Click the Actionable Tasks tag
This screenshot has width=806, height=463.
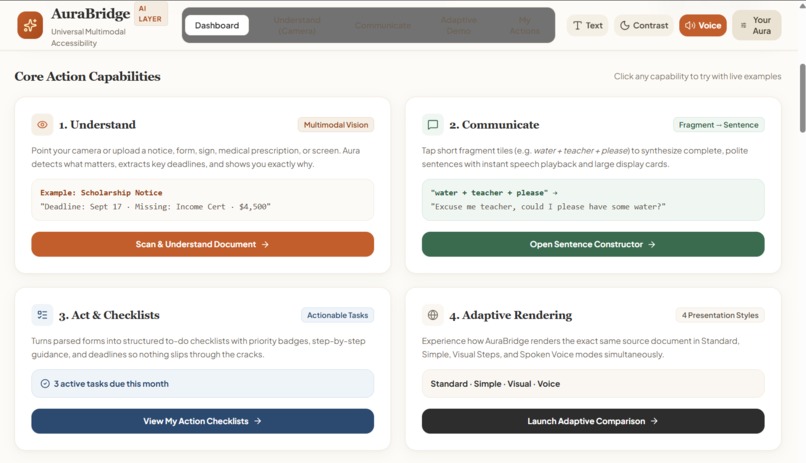pyautogui.click(x=337, y=315)
